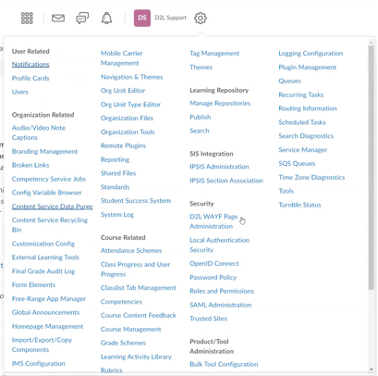Open the subscription alerts chat icon
Viewport: 378px width, 376px height.
pyautogui.click(x=82, y=18)
